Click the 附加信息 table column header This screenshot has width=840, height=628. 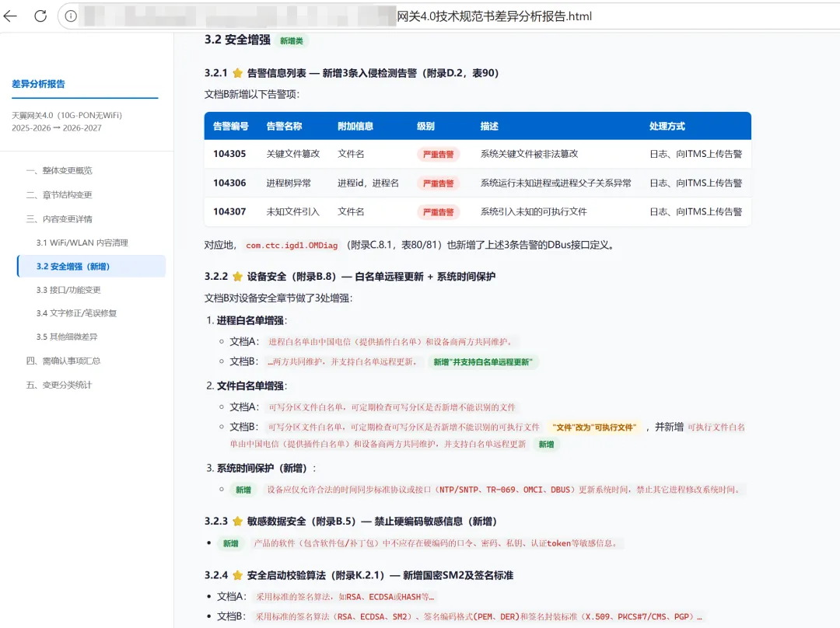tap(355, 127)
